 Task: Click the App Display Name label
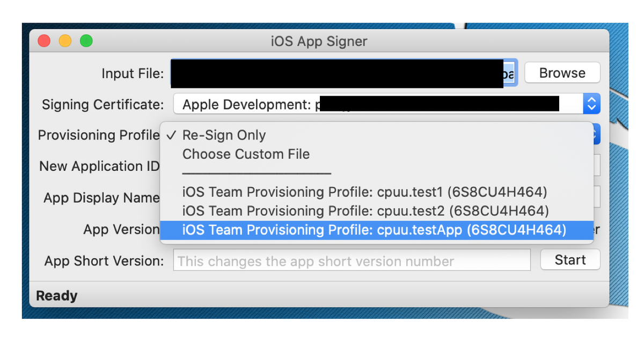[x=102, y=198]
